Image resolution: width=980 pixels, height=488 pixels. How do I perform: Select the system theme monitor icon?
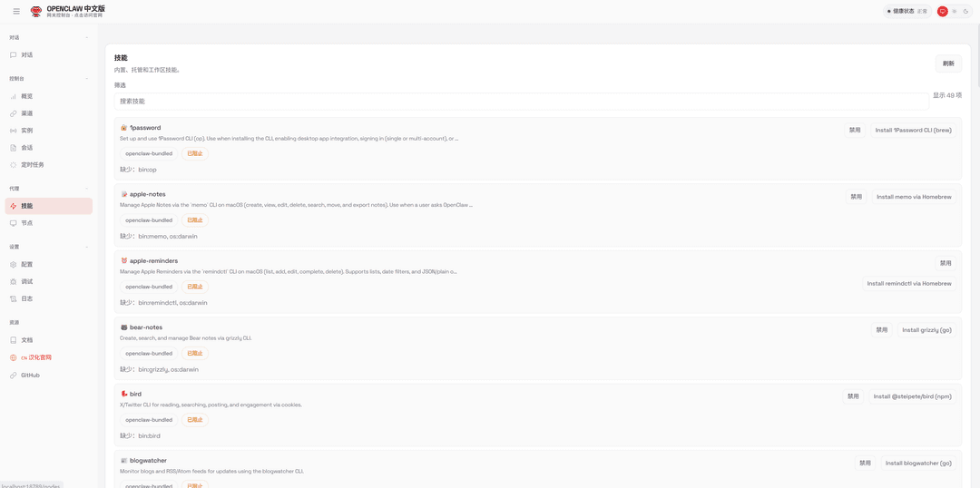tap(943, 11)
